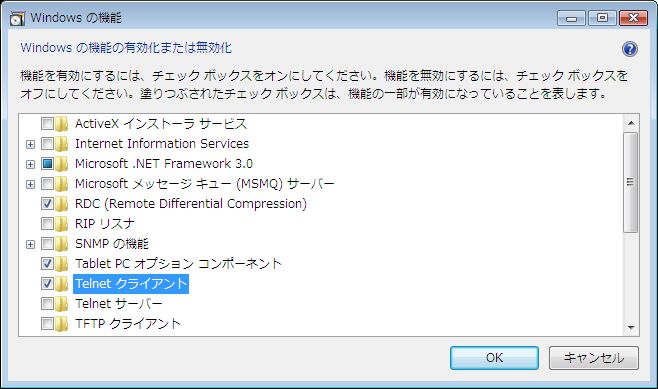Click the Windows Features title bar icon
The height and width of the screenshot is (389, 658).
17,18
